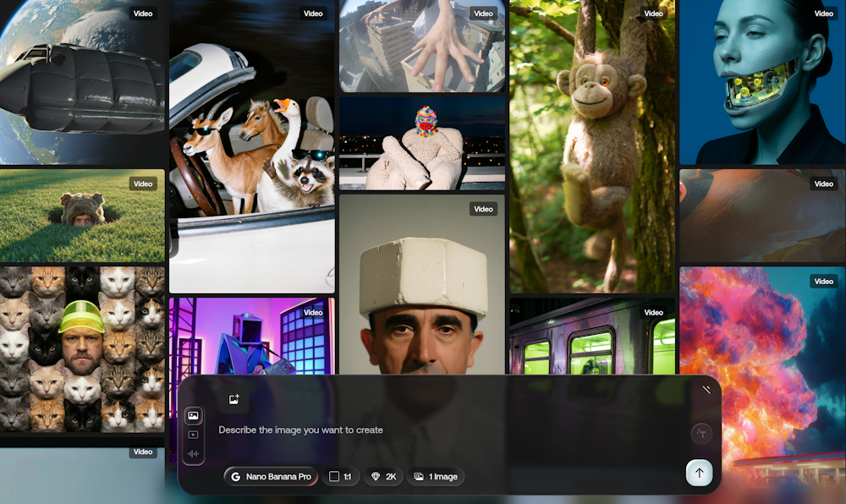Open the 1:1 aspect ratio selector
This screenshot has height=504, width=846.
[340, 477]
